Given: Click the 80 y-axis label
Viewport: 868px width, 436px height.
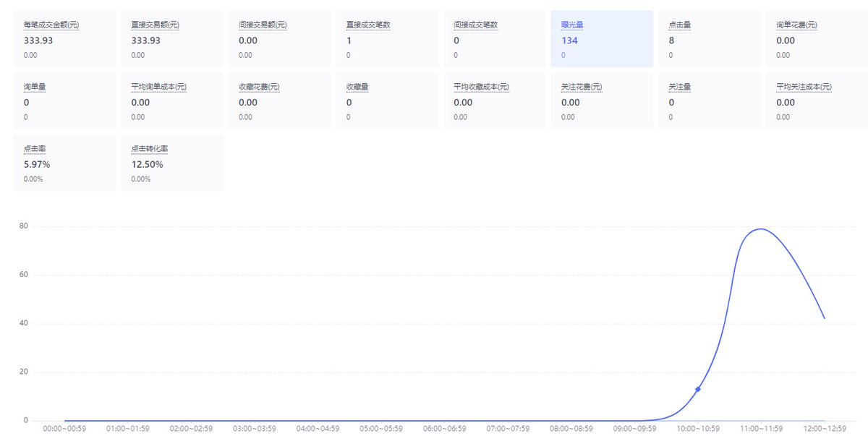Looking at the screenshot, I should tap(24, 226).
